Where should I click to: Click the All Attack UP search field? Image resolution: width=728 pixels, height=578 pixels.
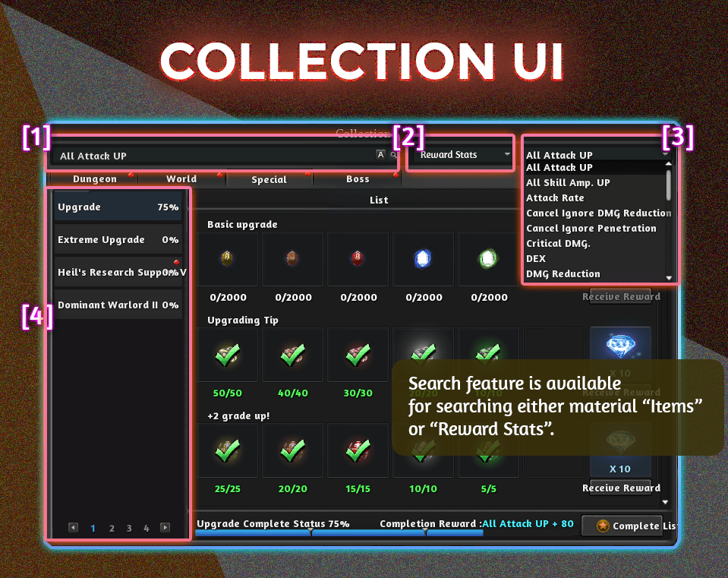coord(213,156)
